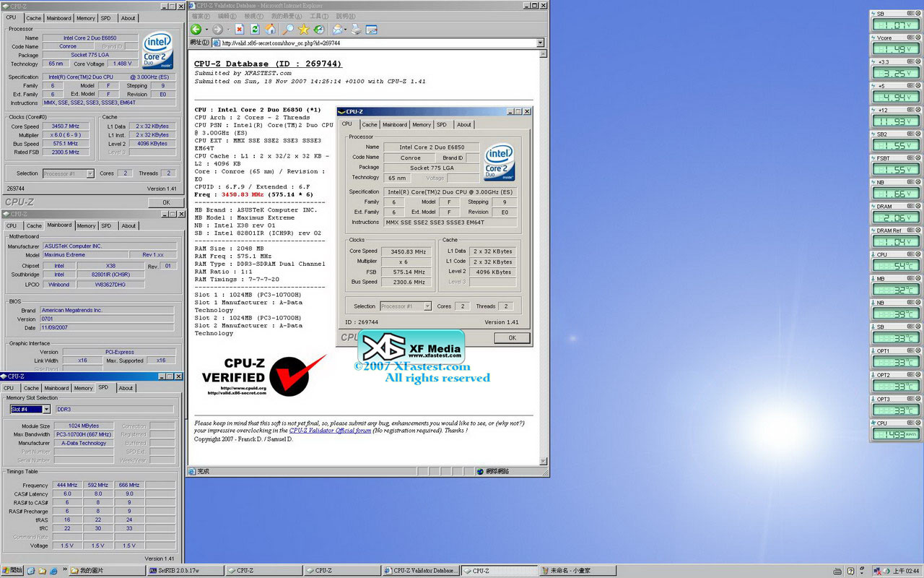Close the DRAM voltage monitor widget
The image size is (924, 578).
point(918,207)
